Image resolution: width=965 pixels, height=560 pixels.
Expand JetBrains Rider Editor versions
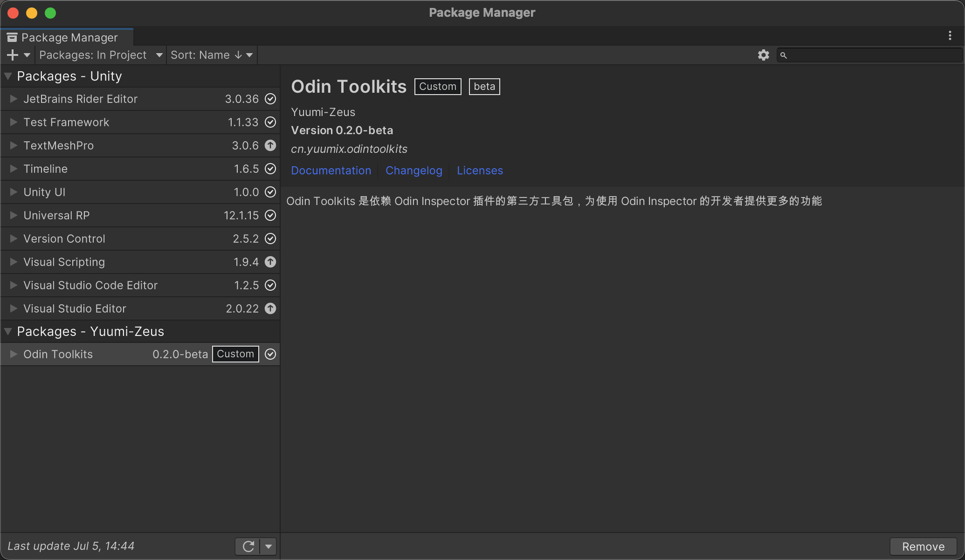pyautogui.click(x=14, y=99)
